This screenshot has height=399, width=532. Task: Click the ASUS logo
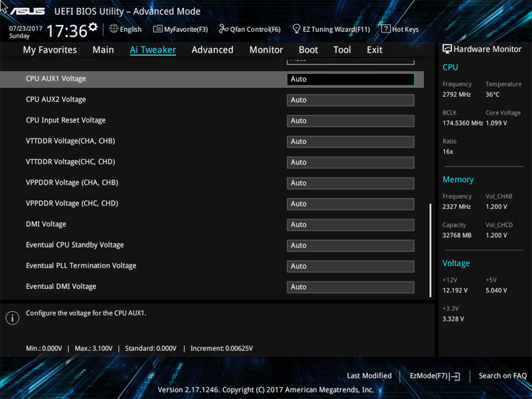pyautogui.click(x=27, y=11)
